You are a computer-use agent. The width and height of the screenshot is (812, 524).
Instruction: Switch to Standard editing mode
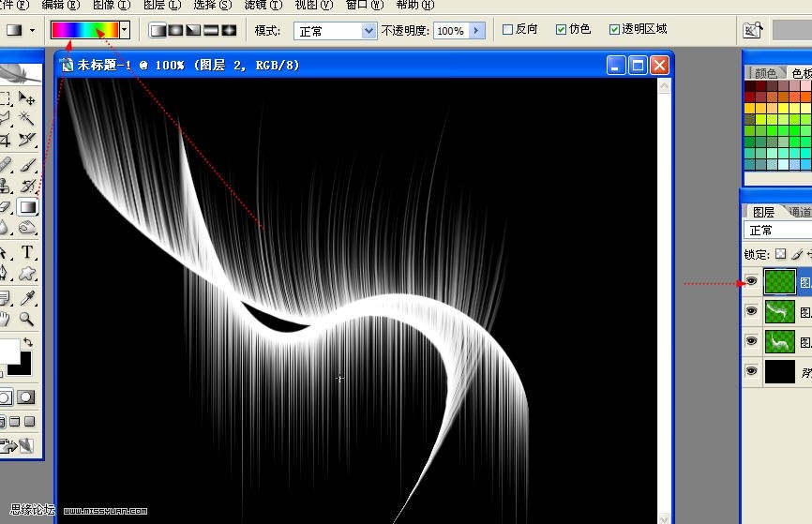point(6,397)
